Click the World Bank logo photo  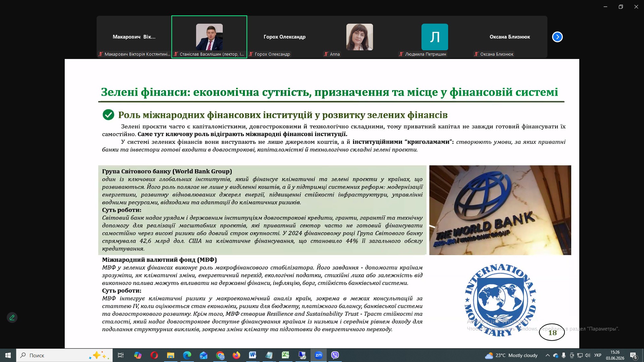click(x=500, y=210)
